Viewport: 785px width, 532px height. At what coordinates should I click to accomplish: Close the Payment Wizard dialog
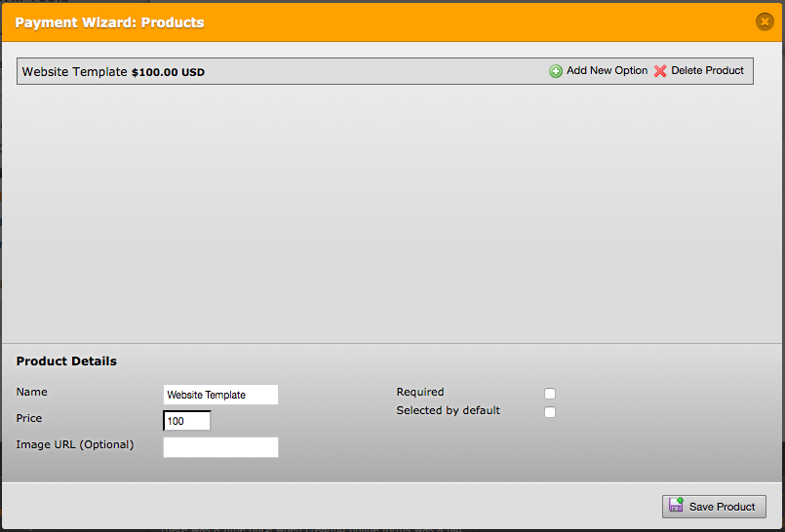click(x=765, y=21)
